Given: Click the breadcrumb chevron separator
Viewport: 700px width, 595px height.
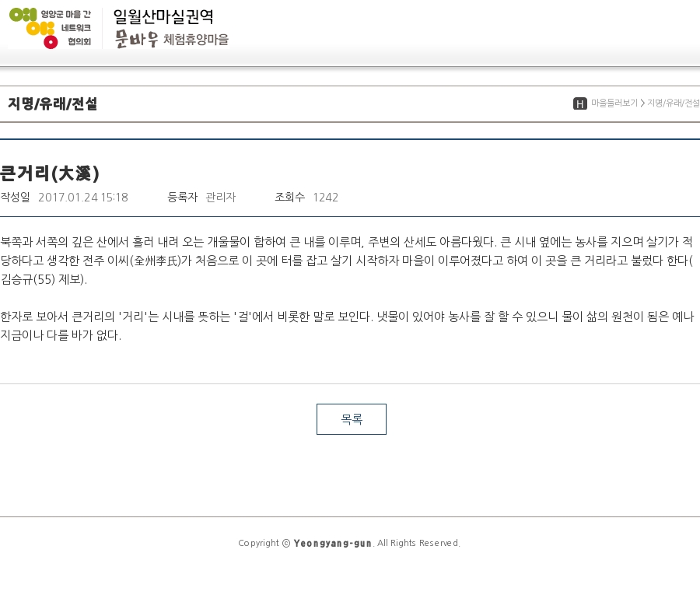Looking at the screenshot, I should [x=642, y=103].
